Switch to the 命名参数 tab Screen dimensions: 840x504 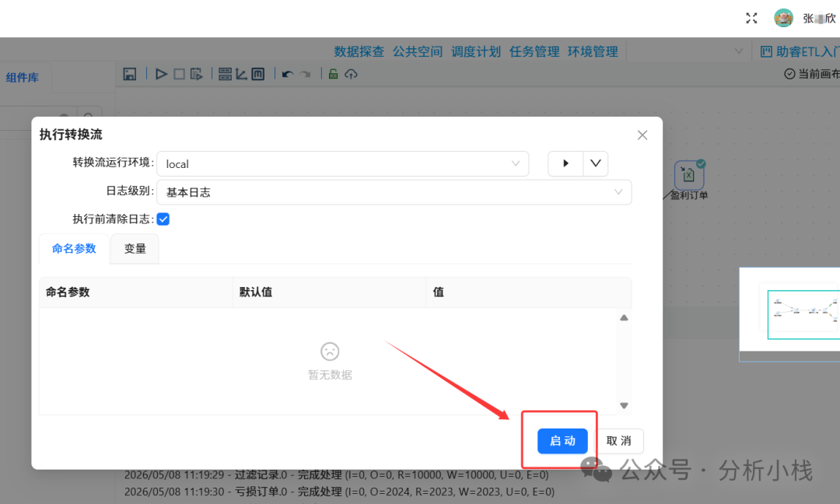[74, 249]
